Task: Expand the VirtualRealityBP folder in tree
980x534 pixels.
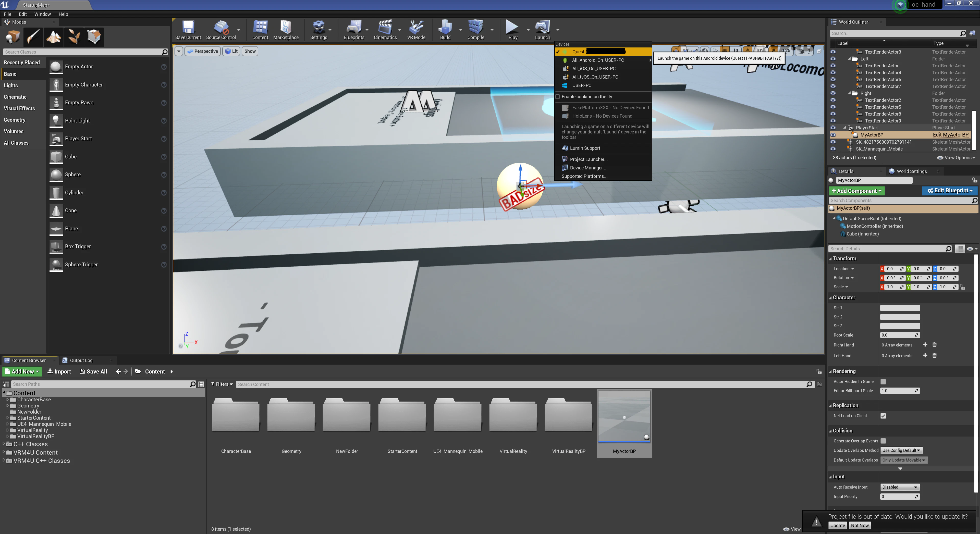Action: pyautogui.click(x=8, y=436)
